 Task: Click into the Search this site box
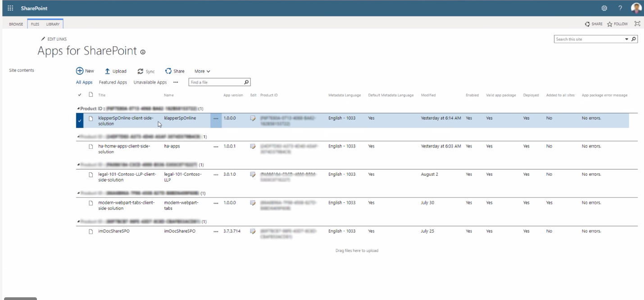pos(589,39)
